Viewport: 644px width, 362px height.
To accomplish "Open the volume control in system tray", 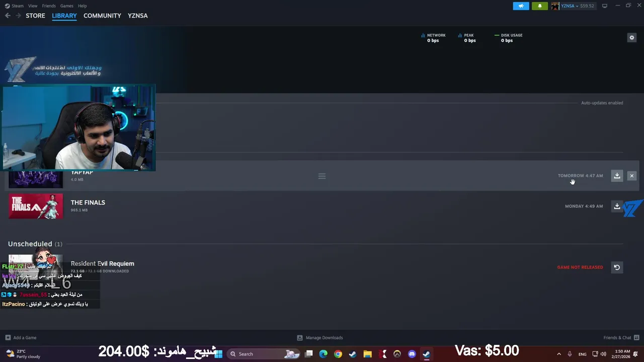I will coord(603,354).
